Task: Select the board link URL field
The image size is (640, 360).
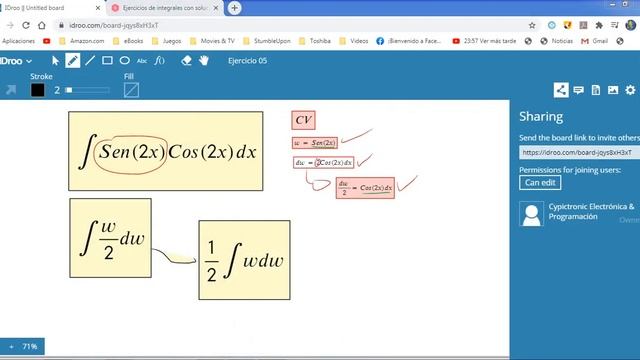Action: point(580,152)
